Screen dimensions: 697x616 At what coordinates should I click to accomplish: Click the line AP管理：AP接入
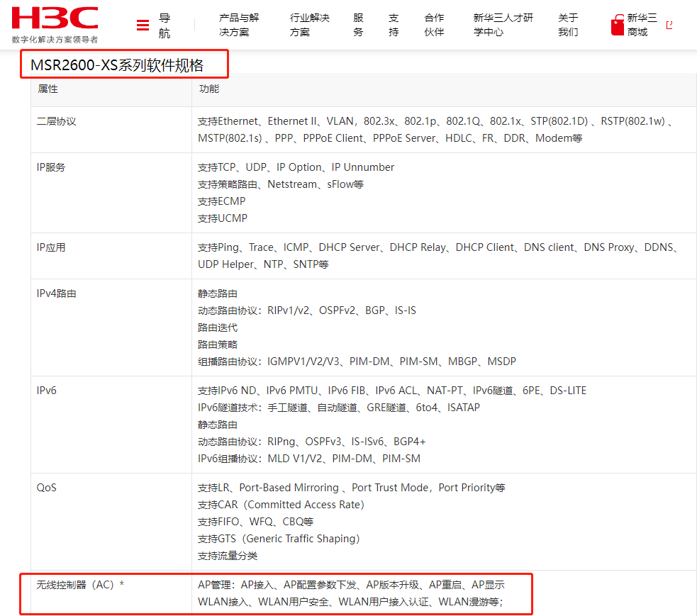click(x=351, y=585)
